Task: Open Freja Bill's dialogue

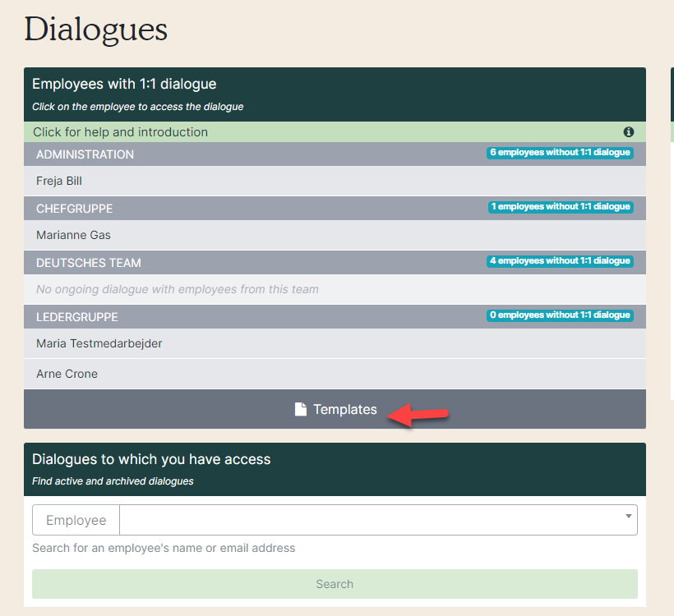Action: (59, 181)
